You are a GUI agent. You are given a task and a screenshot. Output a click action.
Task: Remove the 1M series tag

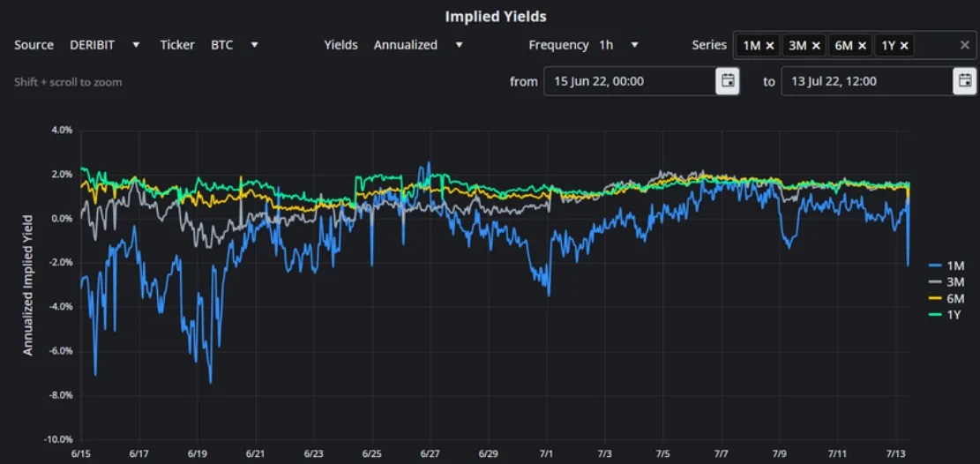770,46
